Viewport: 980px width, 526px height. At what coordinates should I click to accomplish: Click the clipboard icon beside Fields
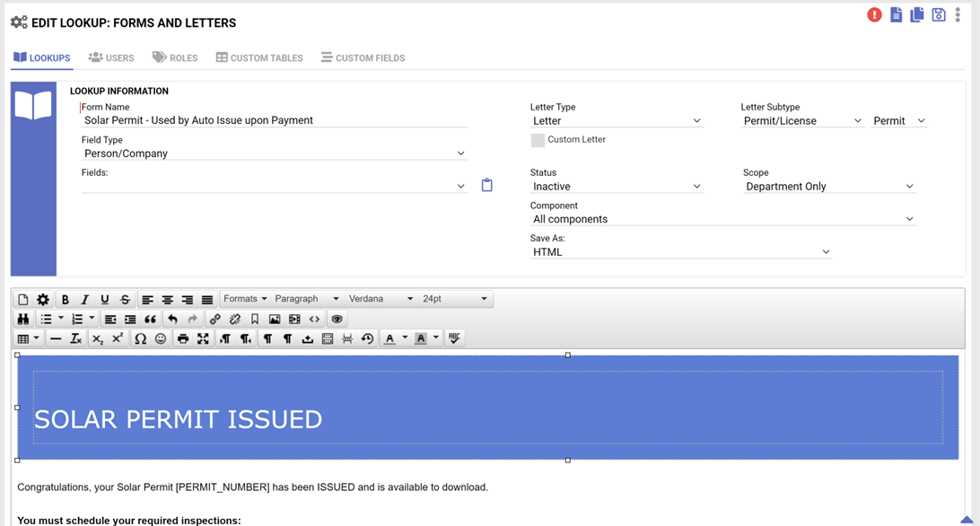(x=487, y=185)
